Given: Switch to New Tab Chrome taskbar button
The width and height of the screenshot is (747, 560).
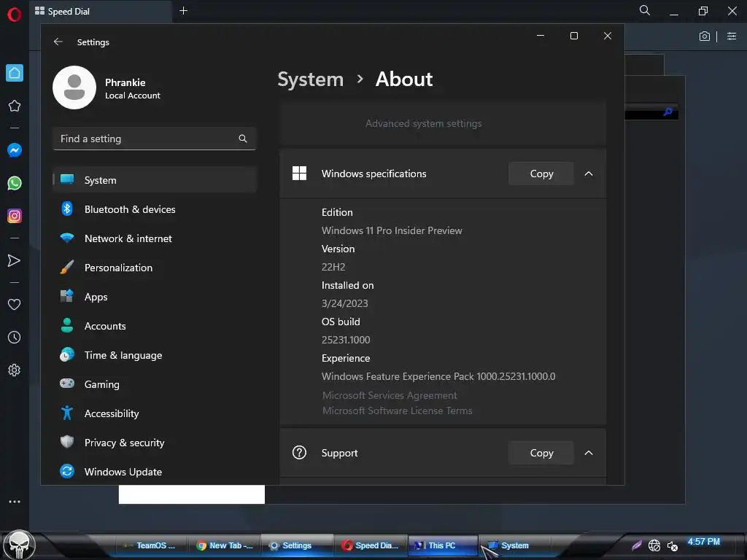Looking at the screenshot, I should pos(225,545).
